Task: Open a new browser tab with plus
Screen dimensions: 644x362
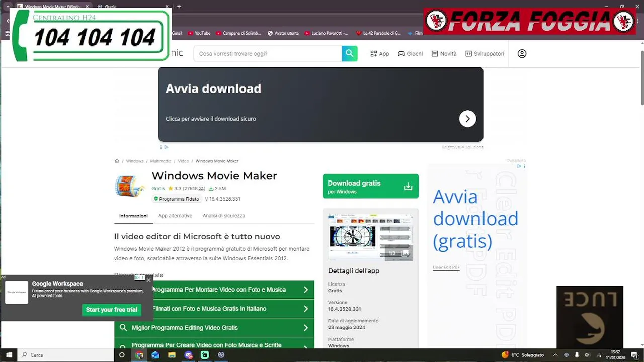Action: tap(179, 7)
